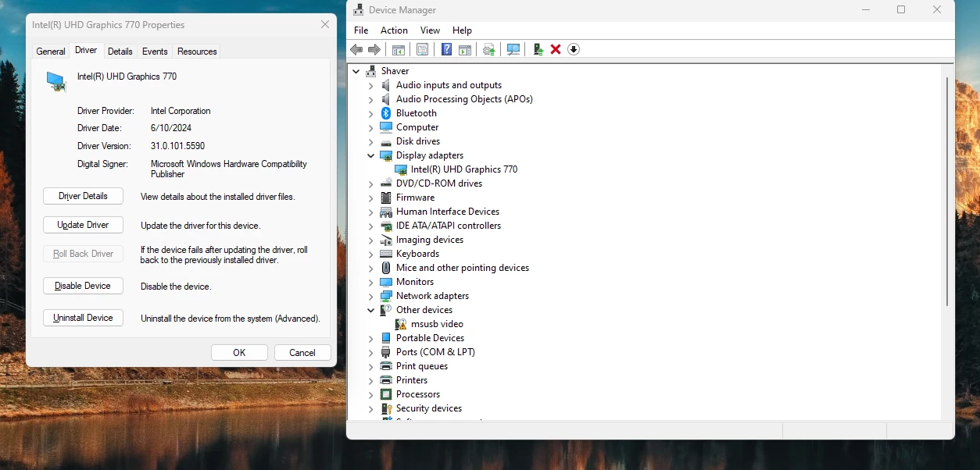The width and height of the screenshot is (980, 470).
Task: Switch to the Resources tab
Action: 197,52
